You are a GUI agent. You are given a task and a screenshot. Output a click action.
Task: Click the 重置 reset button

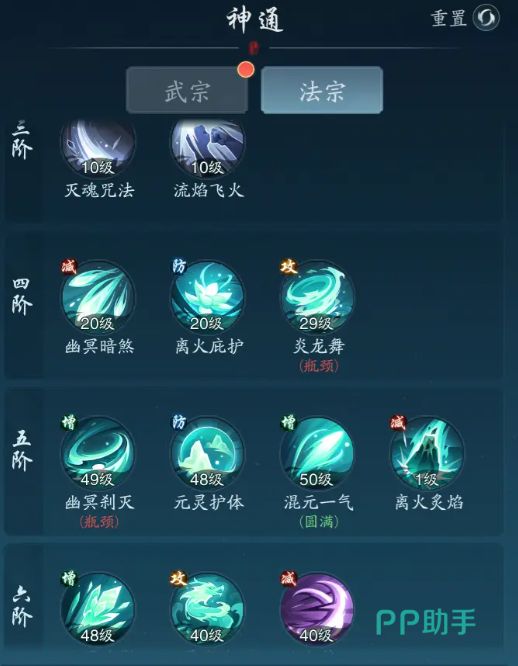(448, 18)
